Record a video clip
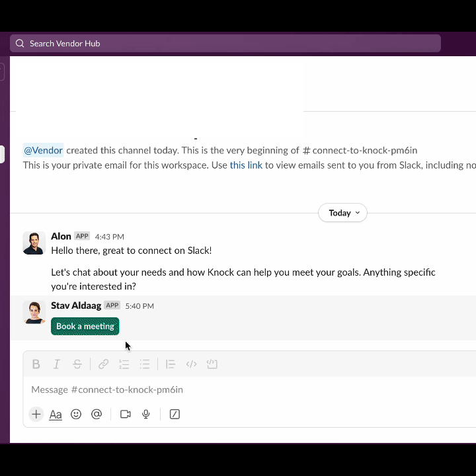 click(x=126, y=414)
